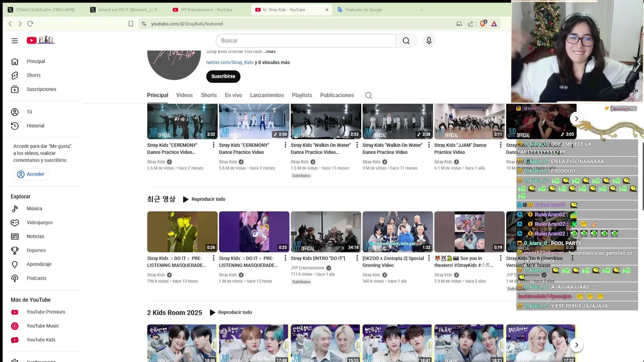This screenshot has height=362, width=644.
Task: Click the YouTube logo in header
Action: coord(41,40)
